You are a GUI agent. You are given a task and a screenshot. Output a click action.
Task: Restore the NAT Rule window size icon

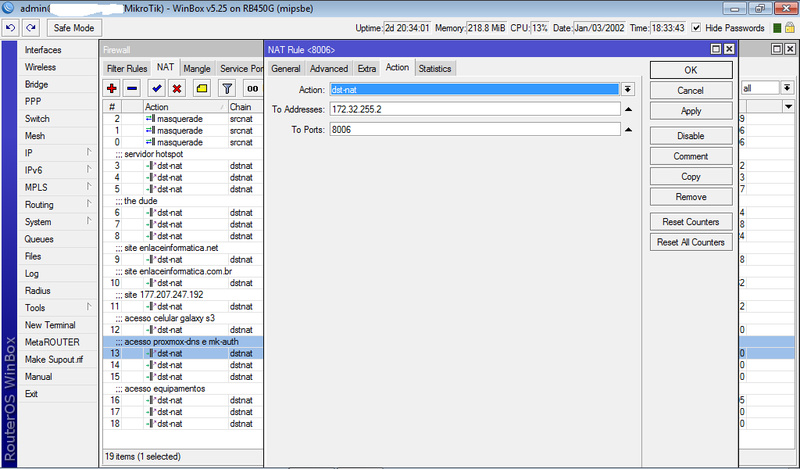pyautogui.click(x=716, y=49)
